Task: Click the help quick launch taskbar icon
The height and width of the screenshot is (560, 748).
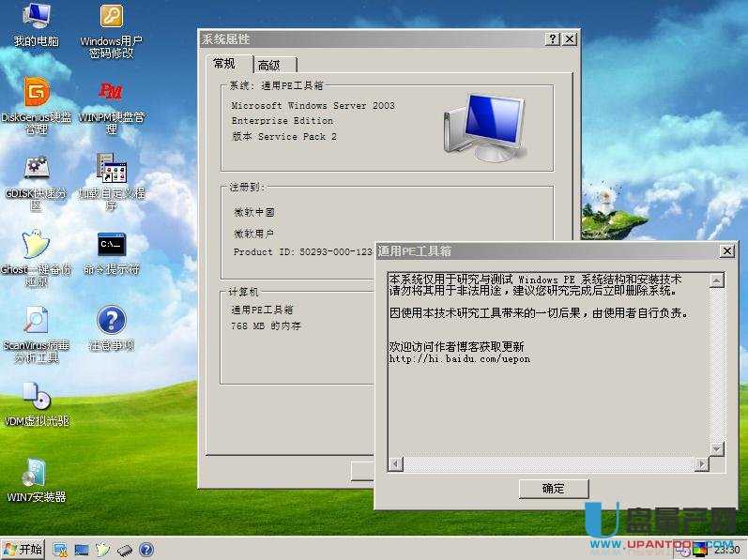Action: click(x=146, y=550)
